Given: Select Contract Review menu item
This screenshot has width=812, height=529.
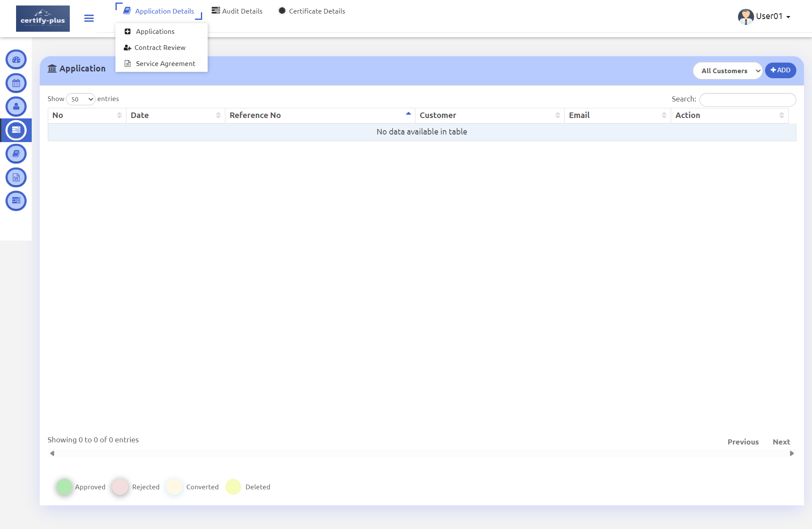Looking at the screenshot, I should coord(160,48).
